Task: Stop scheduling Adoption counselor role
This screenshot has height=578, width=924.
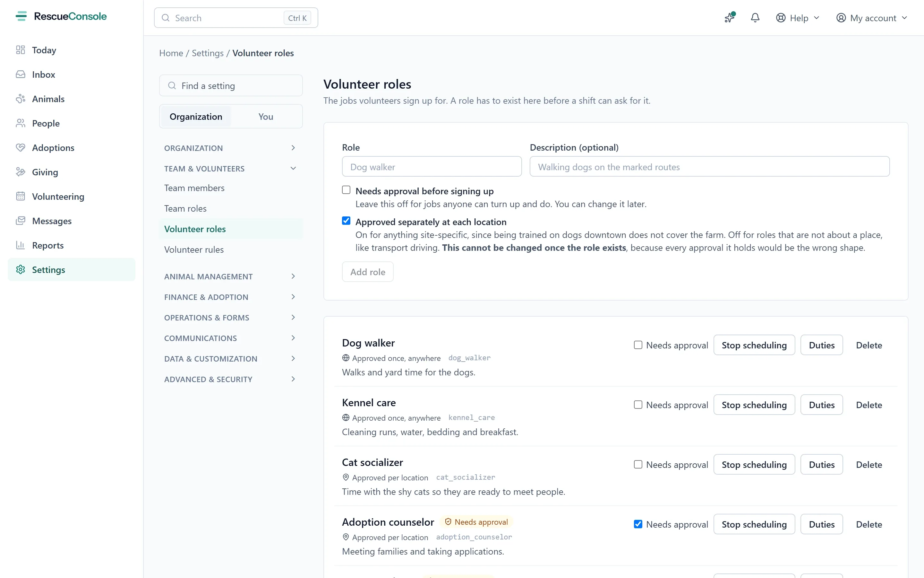Action: point(754,524)
